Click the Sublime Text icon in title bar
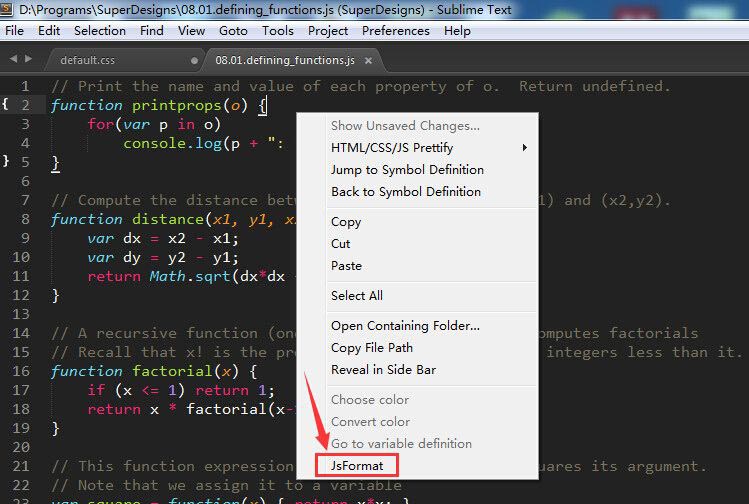 [x=9, y=10]
